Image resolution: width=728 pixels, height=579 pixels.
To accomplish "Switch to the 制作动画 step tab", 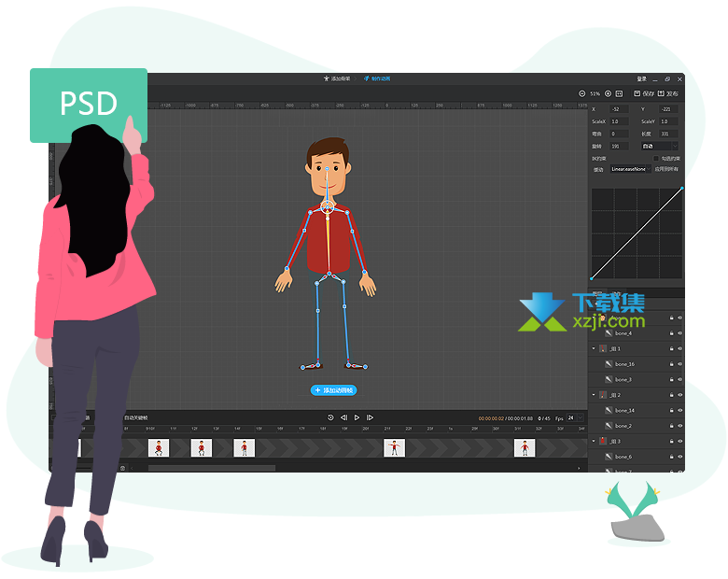I will pos(377,78).
